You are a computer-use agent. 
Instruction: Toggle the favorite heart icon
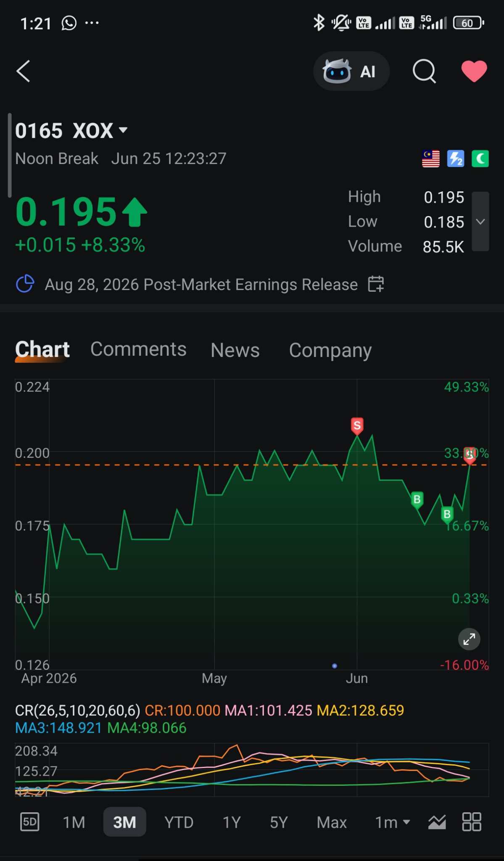click(474, 71)
